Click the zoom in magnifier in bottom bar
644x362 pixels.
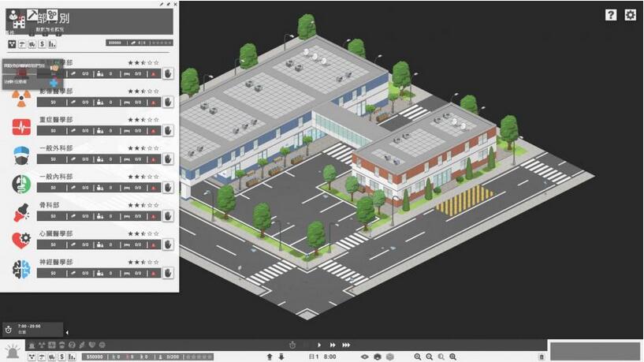click(x=419, y=356)
